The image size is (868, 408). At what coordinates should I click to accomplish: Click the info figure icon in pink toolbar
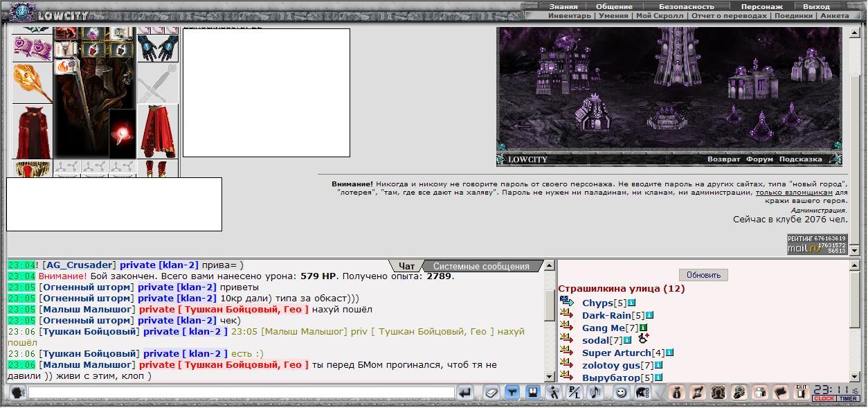[x=677, y=393]
